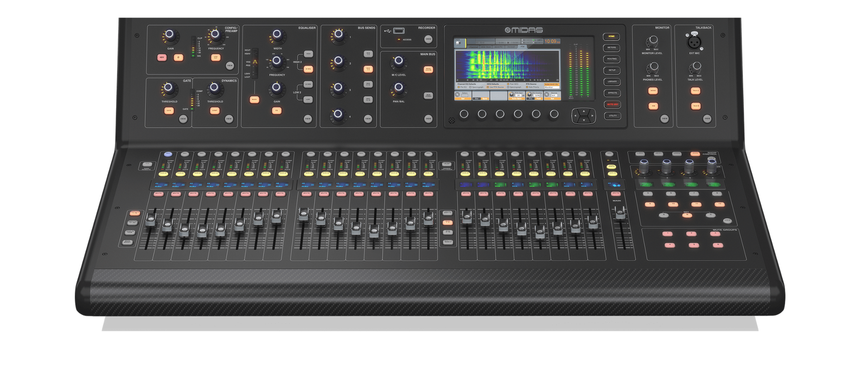The image size is (868, 365).
Task: Click the Config/Preamp Gain knob
Action: click(x=170, y=36)
